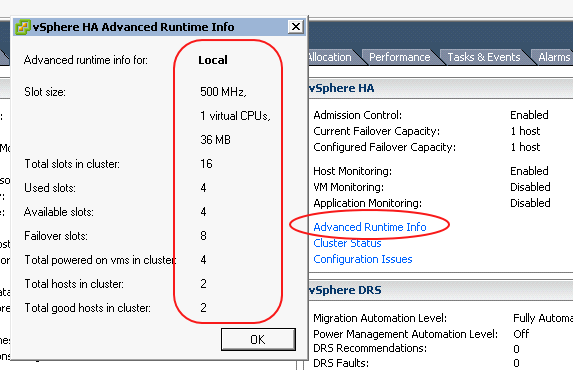The image size is (573, 370).
Task: Click the 'Migration Automation Level:' label
Action: pyautogui.click(x=380, y=318)
